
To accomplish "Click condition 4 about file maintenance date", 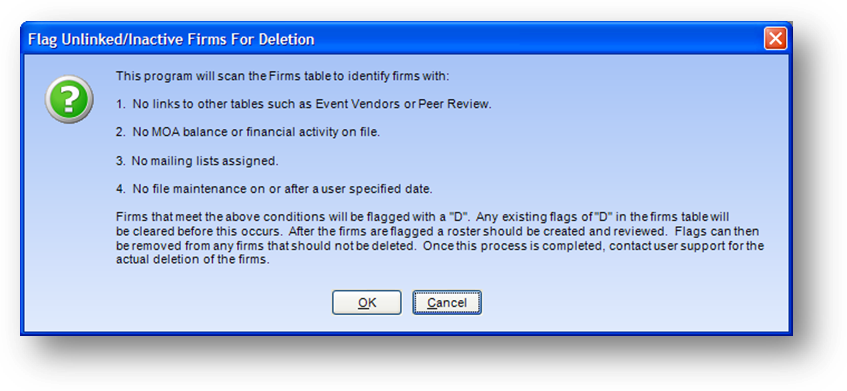I will pyautogui.click(x=274, y=190).
